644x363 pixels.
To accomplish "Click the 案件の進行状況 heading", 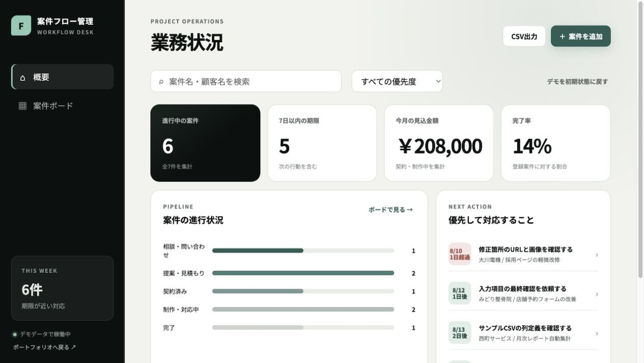I will coord(193,220).
